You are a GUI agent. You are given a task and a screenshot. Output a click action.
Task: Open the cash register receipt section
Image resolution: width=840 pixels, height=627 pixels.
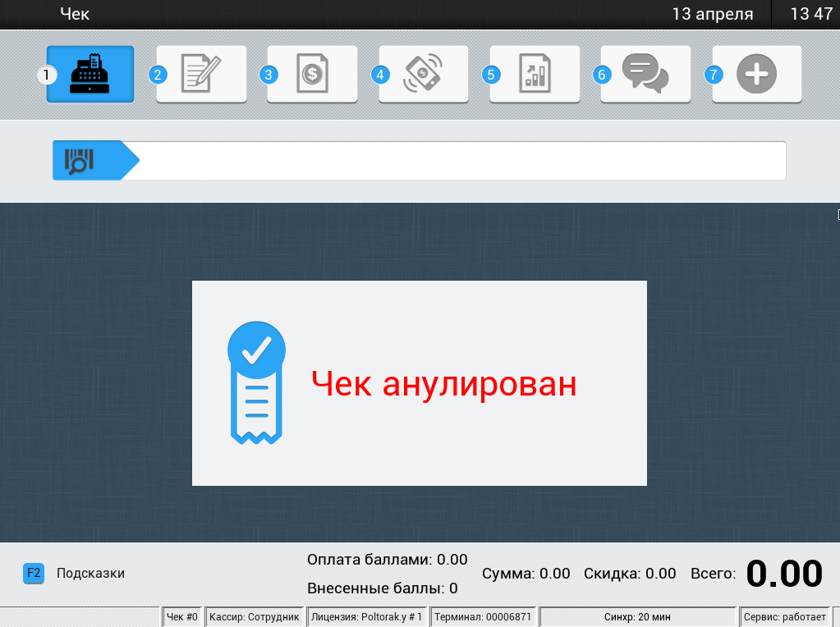[90, 74]
